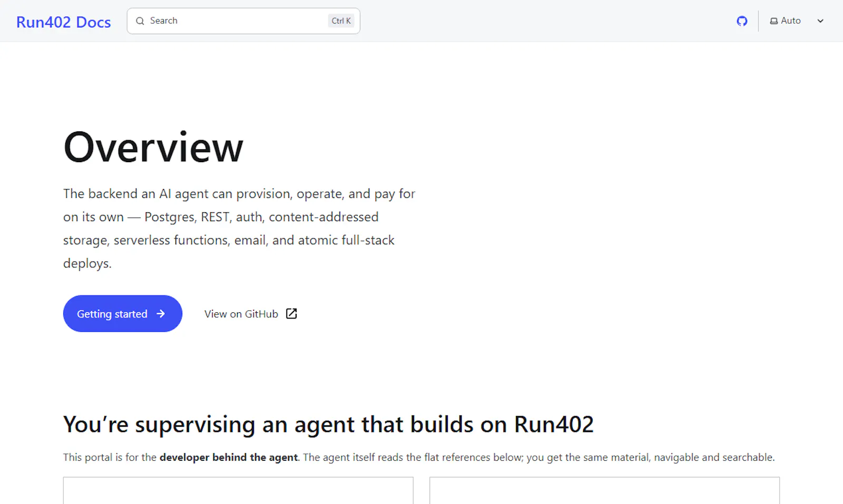Click the theme selector chevron arrow
The image size is (843, 504).
coord(820,21)
